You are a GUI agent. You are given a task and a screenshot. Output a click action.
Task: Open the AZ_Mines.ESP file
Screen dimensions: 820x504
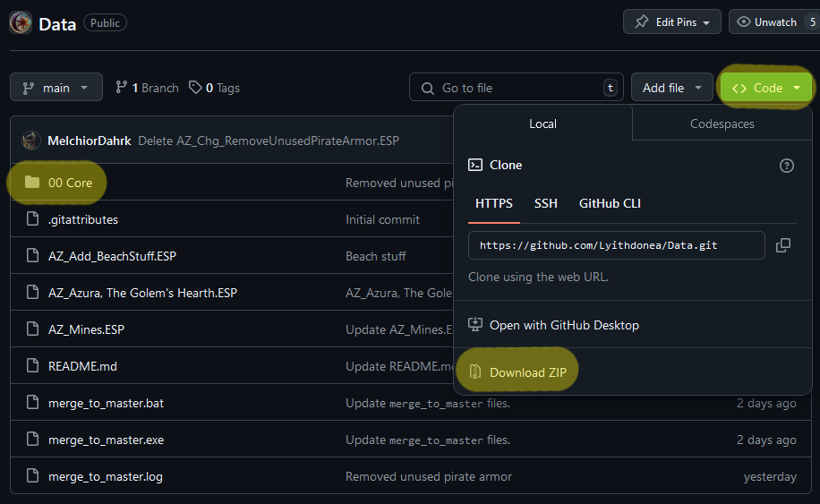click(x=86, y=329)
